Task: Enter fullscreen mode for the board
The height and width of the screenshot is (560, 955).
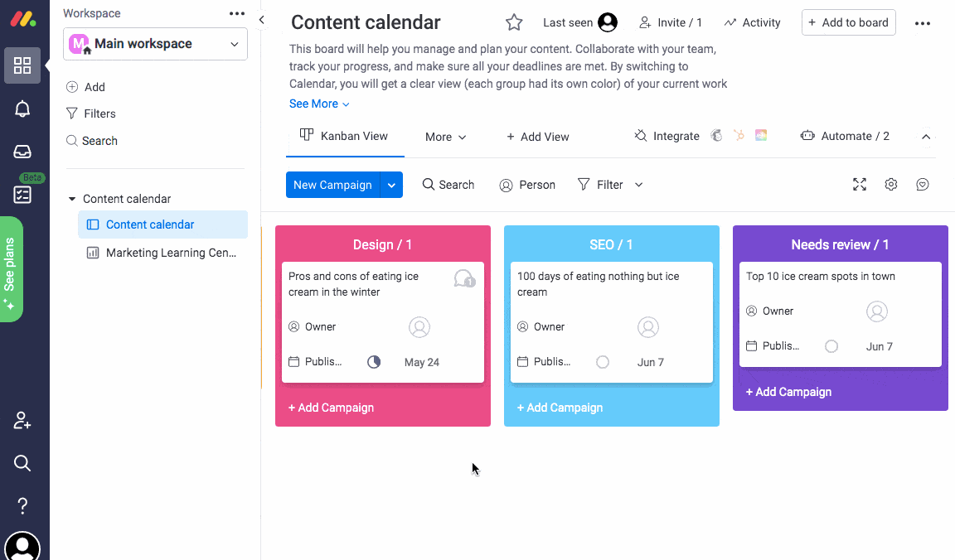Action: coord(860,185)
